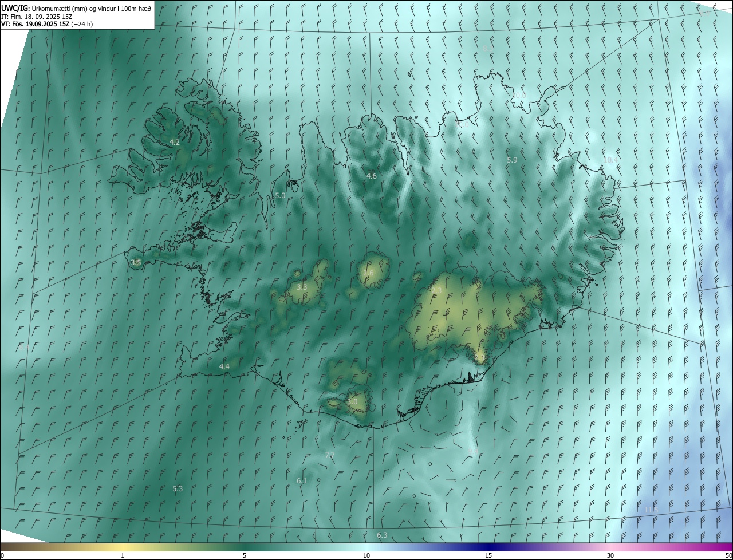
Task: Click the 5.9 value in northeast Iceland
Action: click(x=512, y=160)
